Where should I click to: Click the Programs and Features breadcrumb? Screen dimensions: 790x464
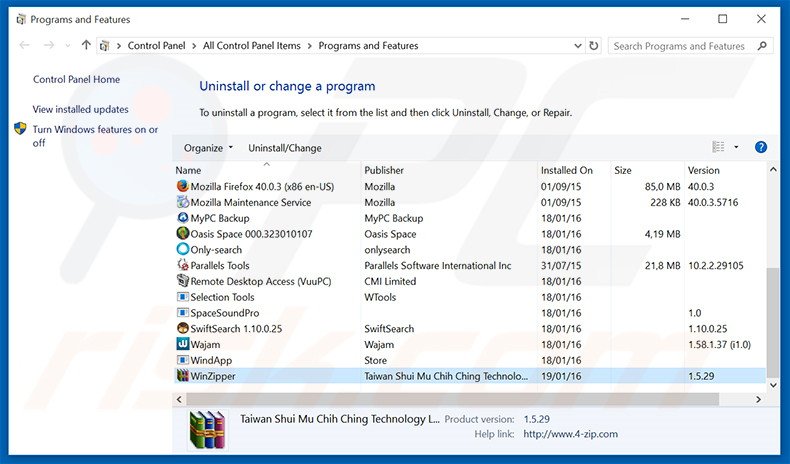(x=368, y=45)
